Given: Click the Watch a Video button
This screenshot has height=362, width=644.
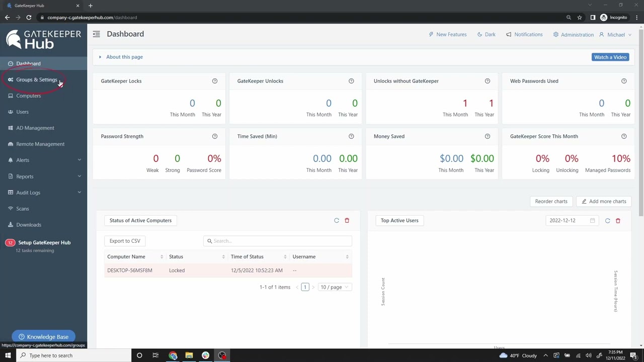Looking at the screenshot, I should click(610, 57).
